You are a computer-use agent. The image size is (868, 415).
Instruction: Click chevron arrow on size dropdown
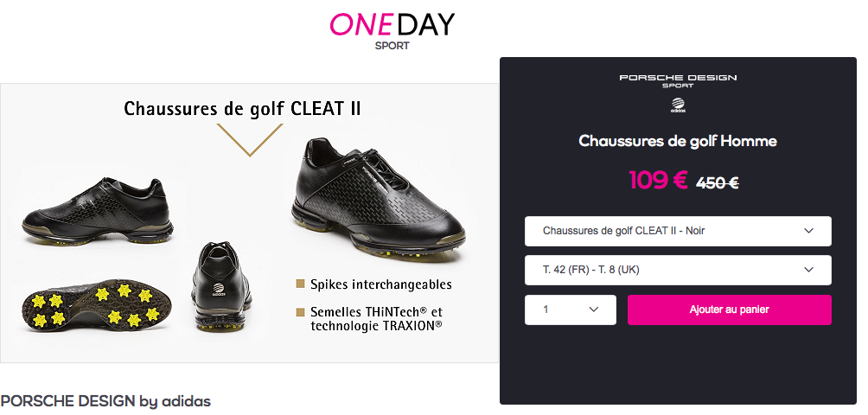[808, 270]
